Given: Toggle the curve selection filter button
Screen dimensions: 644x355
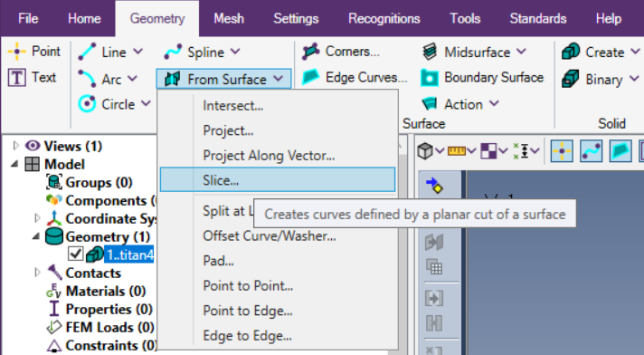Looking at the screenshot, I should click(x=591, y=151).
